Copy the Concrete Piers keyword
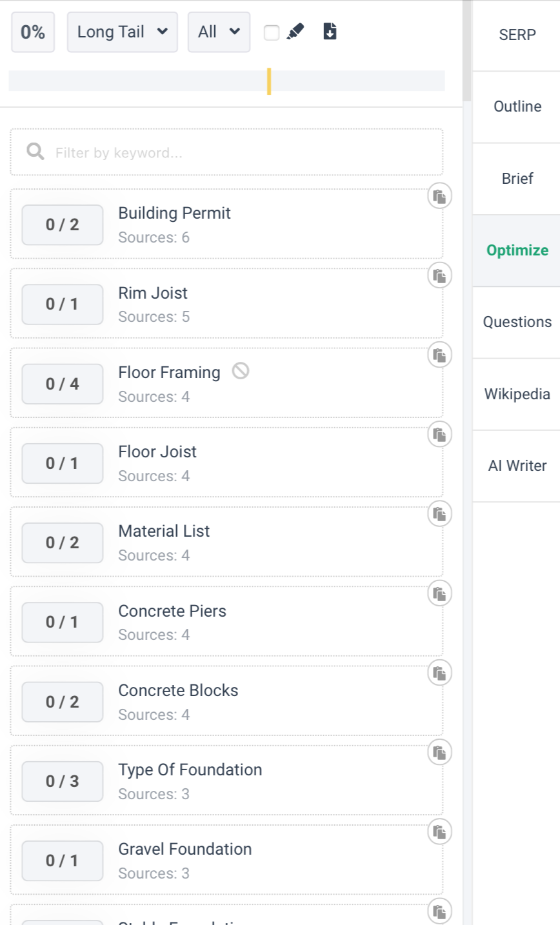Viewport: 560px width, 925px height. tap(439, 594)
